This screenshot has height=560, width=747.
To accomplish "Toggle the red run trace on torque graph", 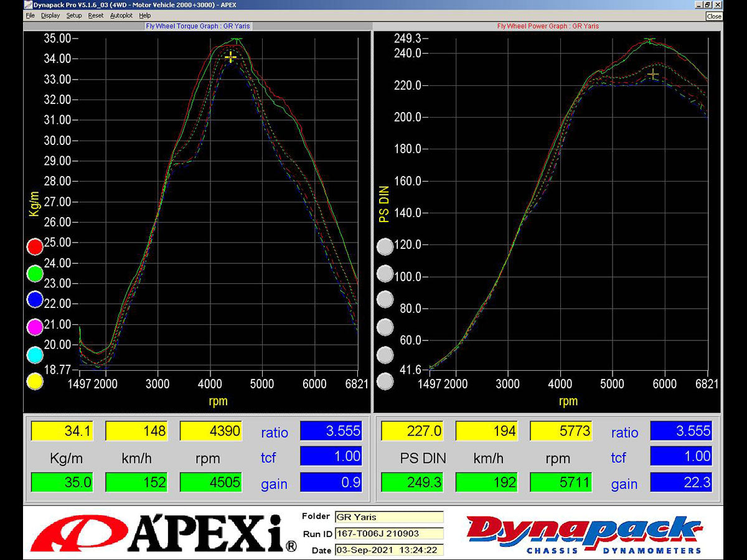I will (x=34, y=246).
